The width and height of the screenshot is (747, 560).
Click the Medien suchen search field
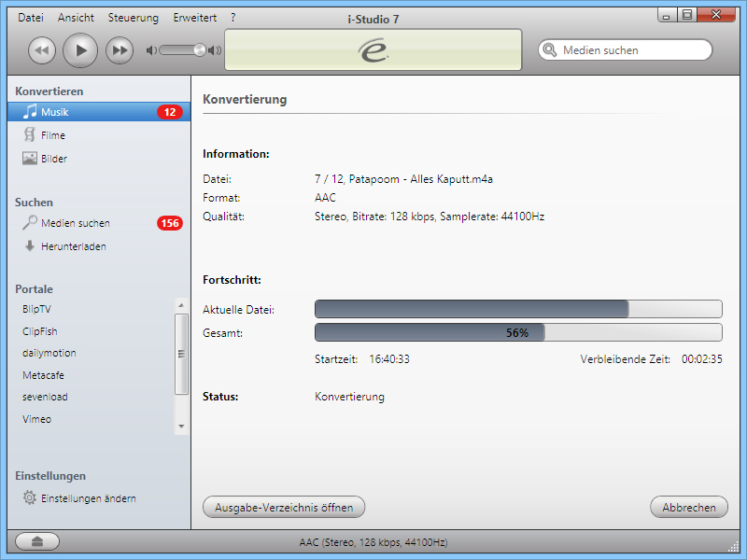coord(633,50)
